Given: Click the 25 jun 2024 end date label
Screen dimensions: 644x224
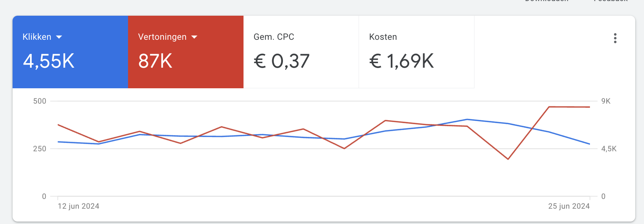Looking at the screenshot, I should coord(569,206).
